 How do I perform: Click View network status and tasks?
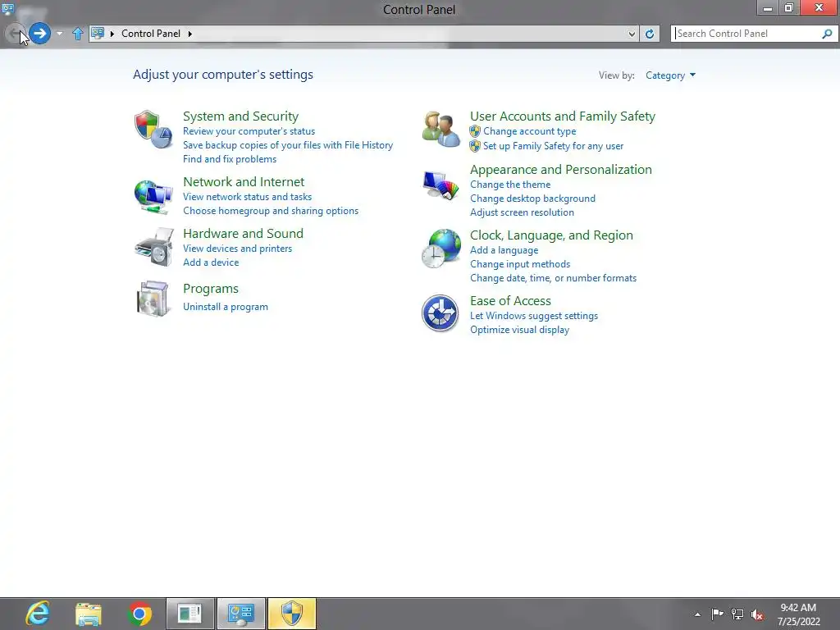(247, 197)
